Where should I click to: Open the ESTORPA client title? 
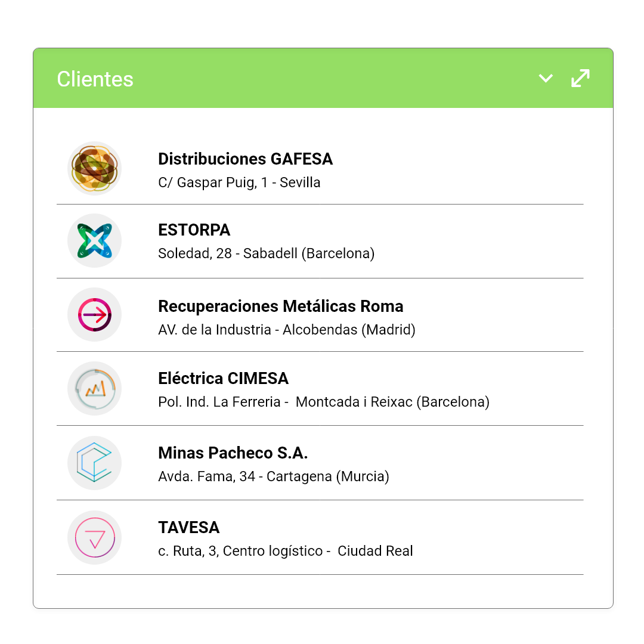(194, 230)
